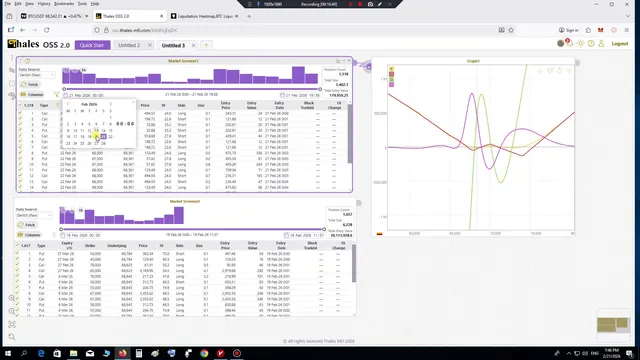Viewport: 640px width, 360px height.
Task: Open the History menu
Action: click(44, 4)
